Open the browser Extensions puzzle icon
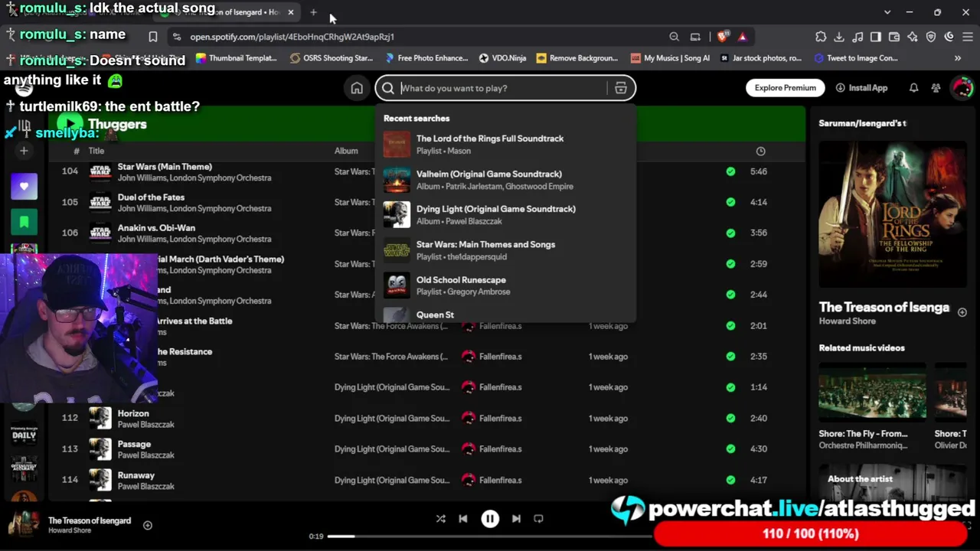This screenshot has height=551, width=980. 821,37
